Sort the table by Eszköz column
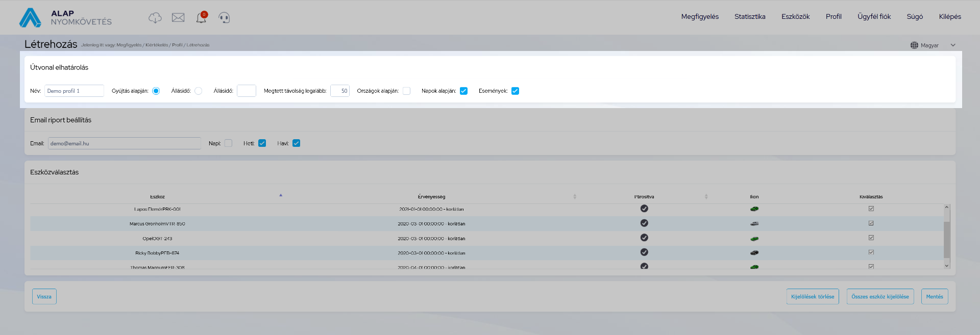The height and width of the screenshot is (335, 980). click(157, 197)
